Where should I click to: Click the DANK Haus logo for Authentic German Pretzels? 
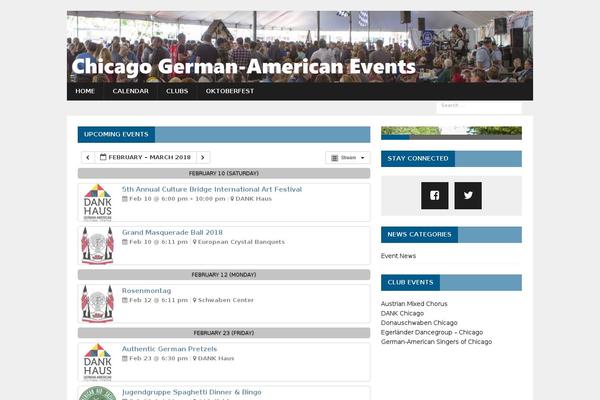[x=98, y=362]
